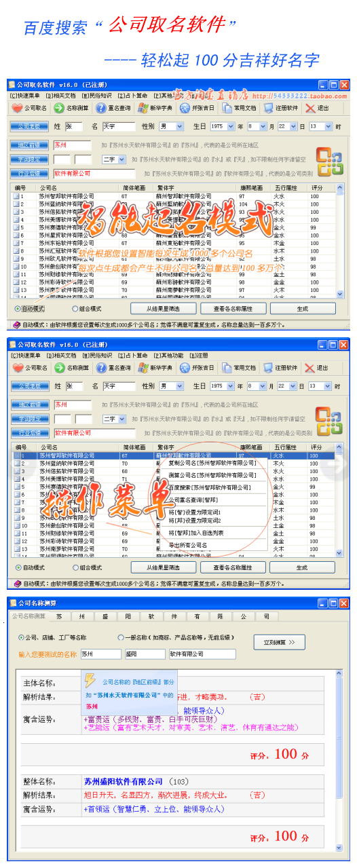Viewport: 357px width, 868px height.
Task: Select 组合模式 radio in middle window
Action: coord(75,567)
